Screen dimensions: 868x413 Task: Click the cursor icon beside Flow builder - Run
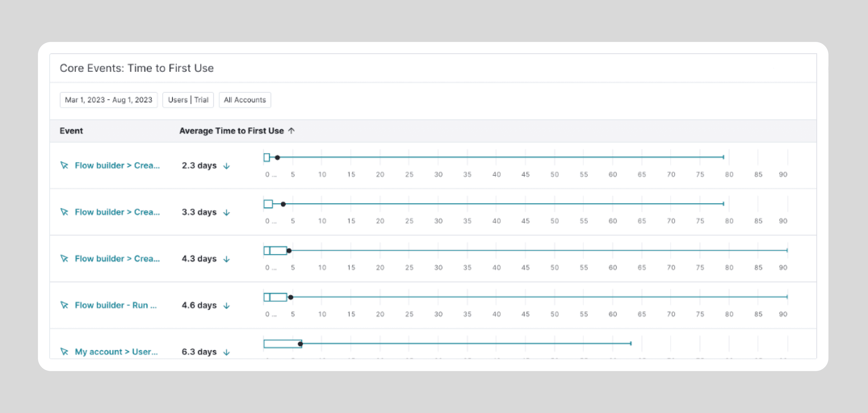pos(64,305)
